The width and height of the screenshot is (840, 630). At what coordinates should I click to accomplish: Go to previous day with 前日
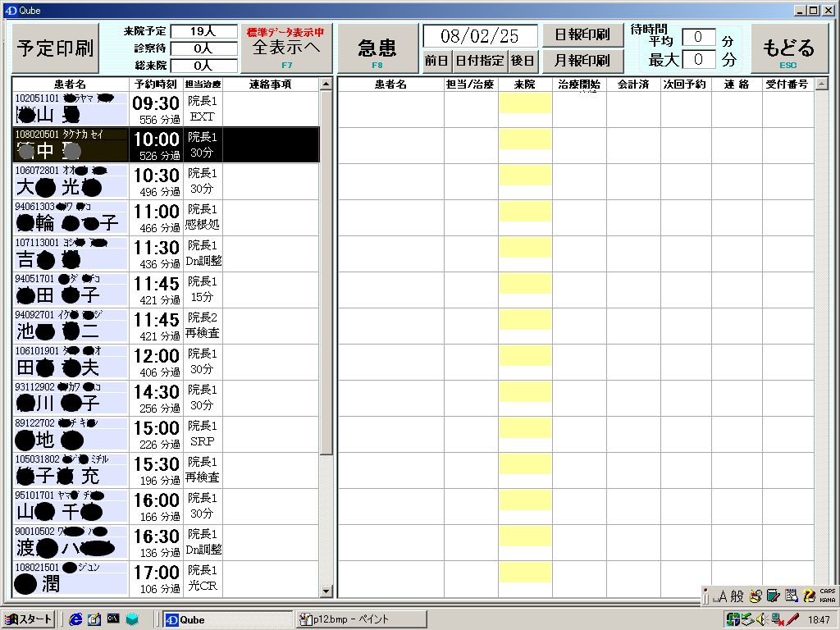click(436, 61)
